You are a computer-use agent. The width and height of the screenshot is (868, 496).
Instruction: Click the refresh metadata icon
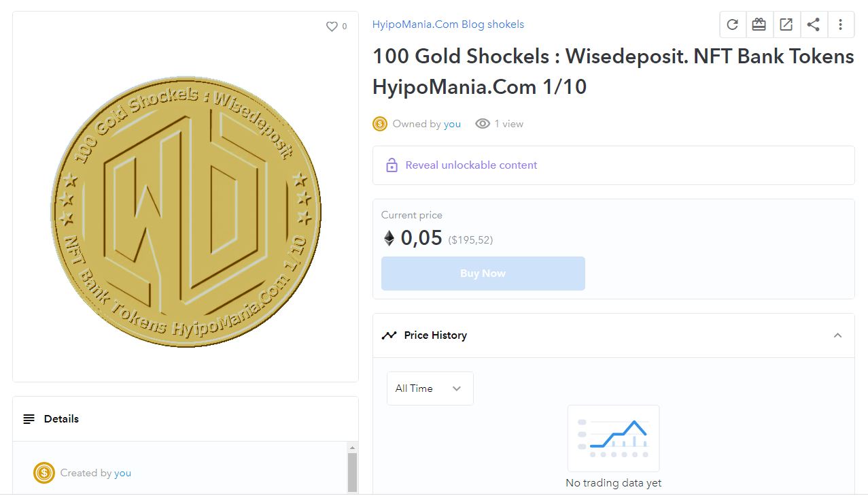click(x=732, y=25)
